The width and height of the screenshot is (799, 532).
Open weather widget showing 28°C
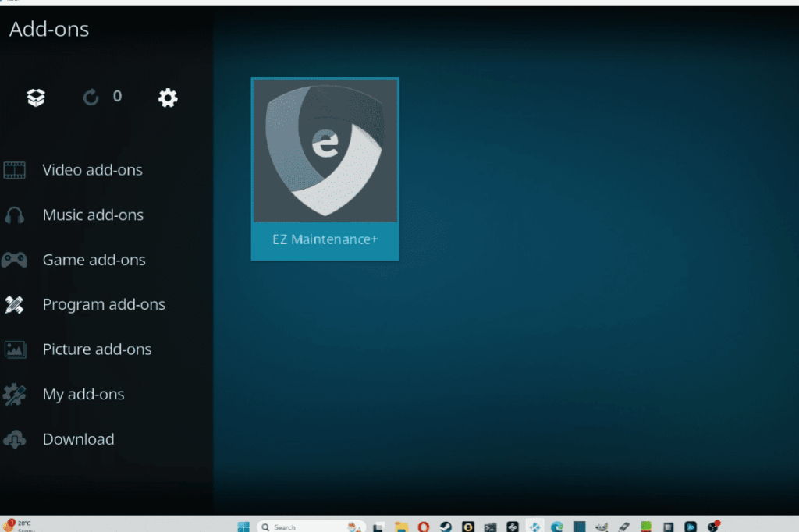pos(19,526)
